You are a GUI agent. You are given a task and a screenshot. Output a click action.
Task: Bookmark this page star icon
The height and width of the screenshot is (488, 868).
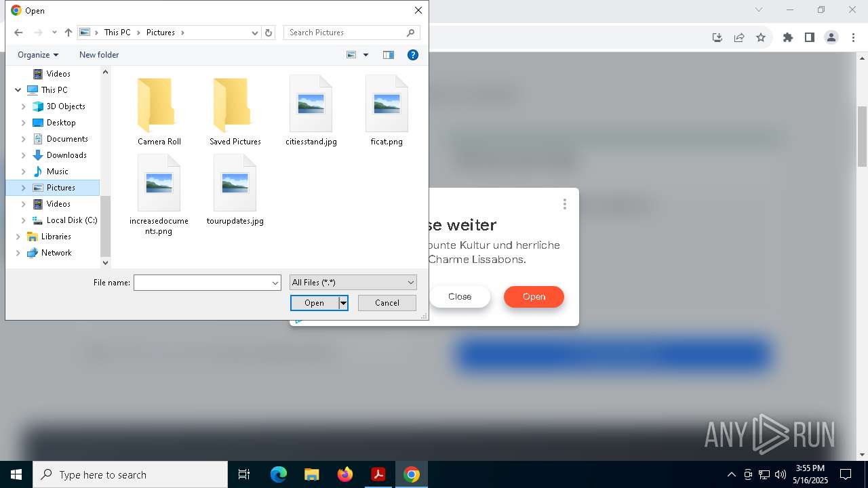[761, 37]
